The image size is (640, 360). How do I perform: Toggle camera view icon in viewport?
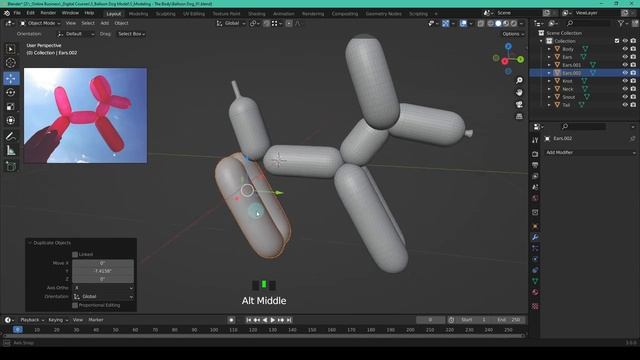[519, 104]
